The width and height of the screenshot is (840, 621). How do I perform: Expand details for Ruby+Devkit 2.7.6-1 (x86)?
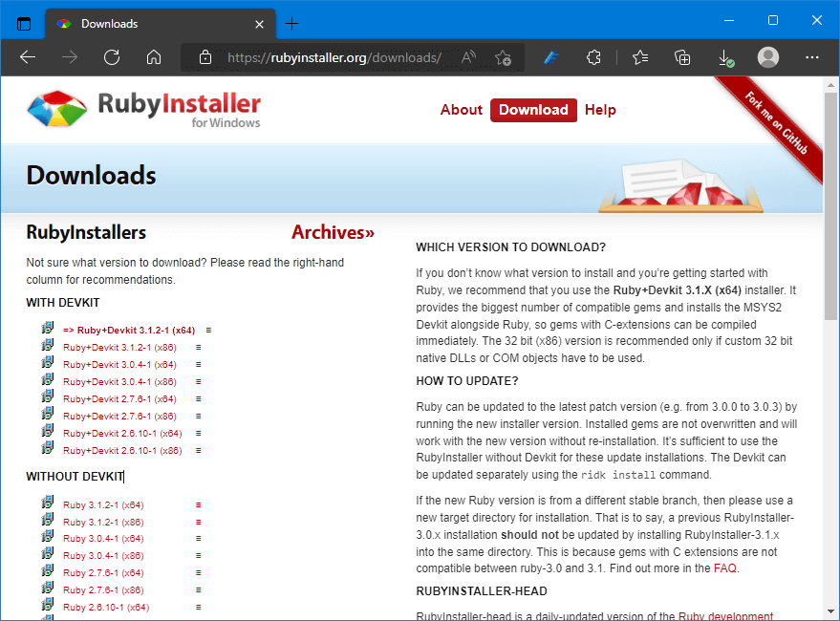click(x=198, y=417)
